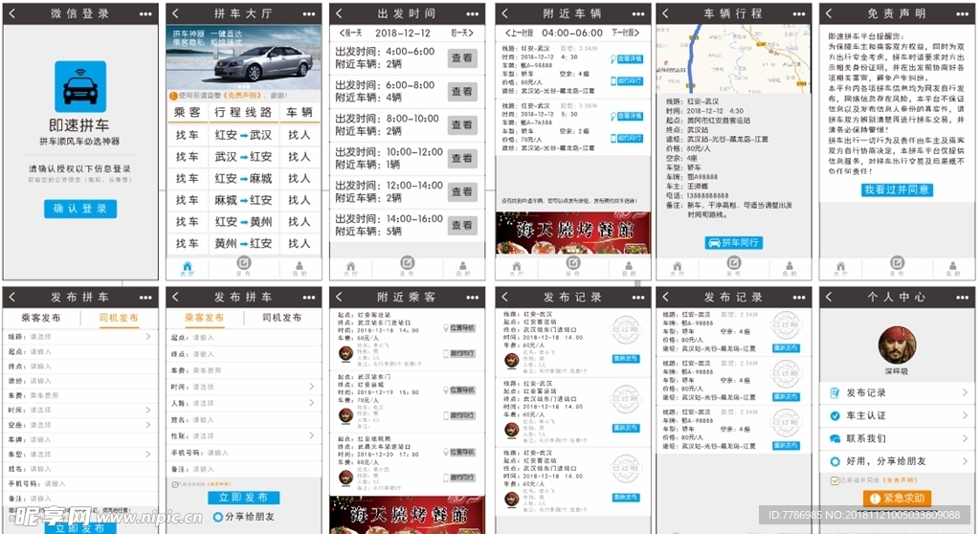Expand the 车型 selector on 司机发布 form
980x534 pixels.
(x=148, y=454)
